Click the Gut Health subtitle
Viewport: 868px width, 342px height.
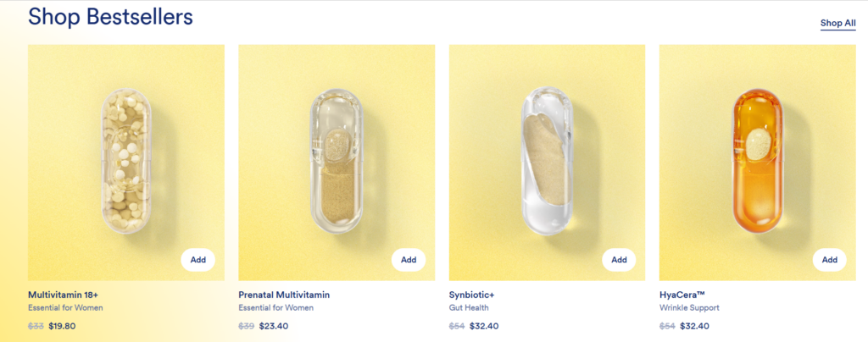pos(469,308)
